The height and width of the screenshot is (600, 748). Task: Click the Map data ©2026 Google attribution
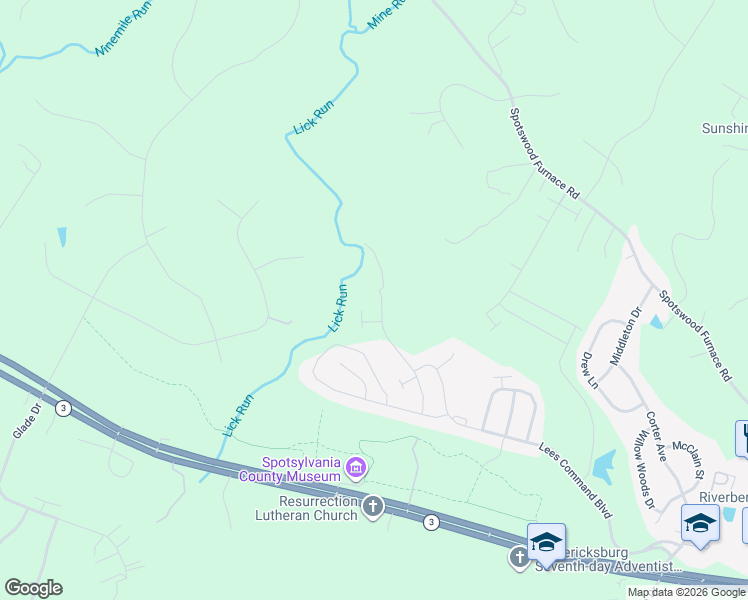[x=687, y=593]
